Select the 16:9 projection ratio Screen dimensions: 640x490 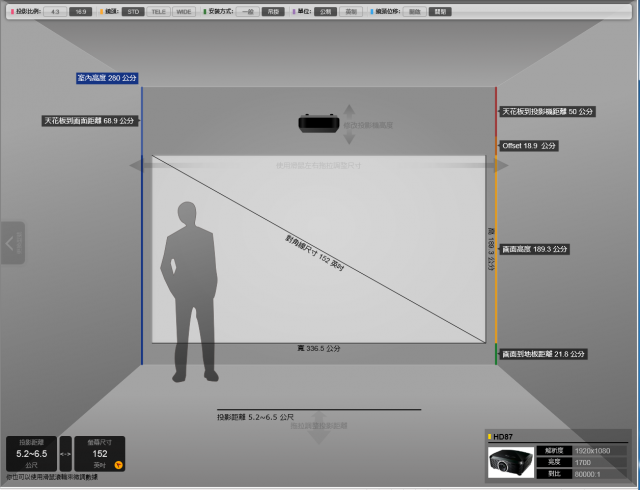pos(80,11)
